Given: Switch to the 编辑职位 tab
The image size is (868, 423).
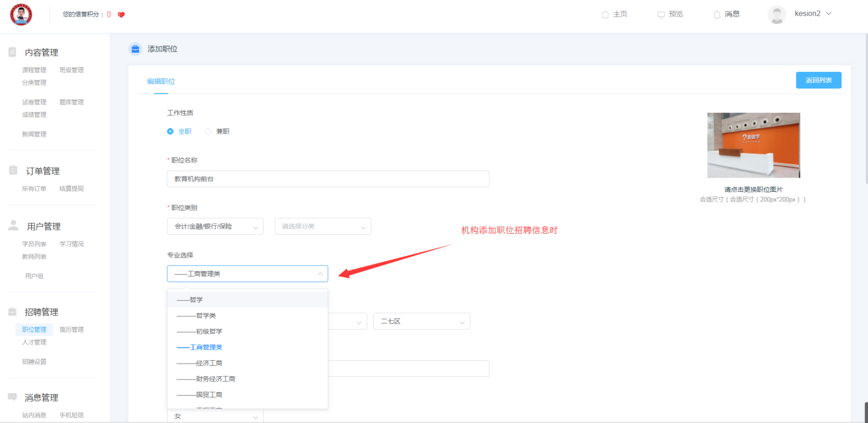Looking at the screenshot, I should pyautogui.click(x=161, y=81).
